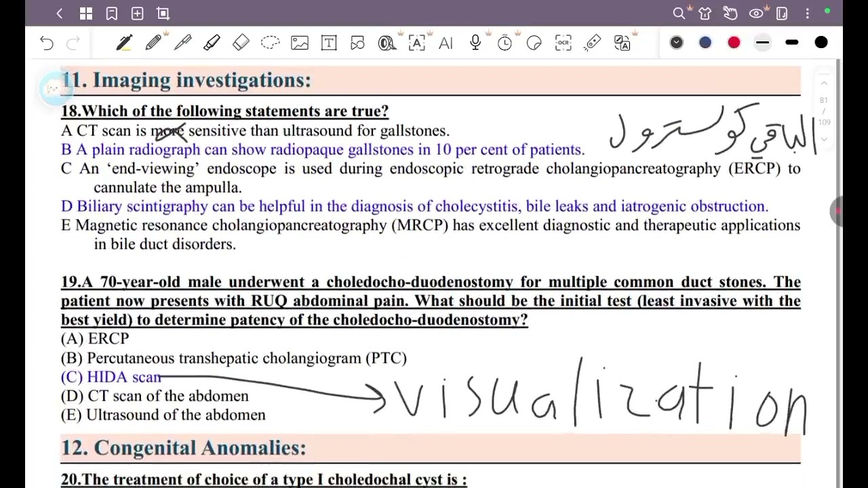Screen dimensions: 868x488
Task: Go back using the left chevron
Action: point(60,14)
